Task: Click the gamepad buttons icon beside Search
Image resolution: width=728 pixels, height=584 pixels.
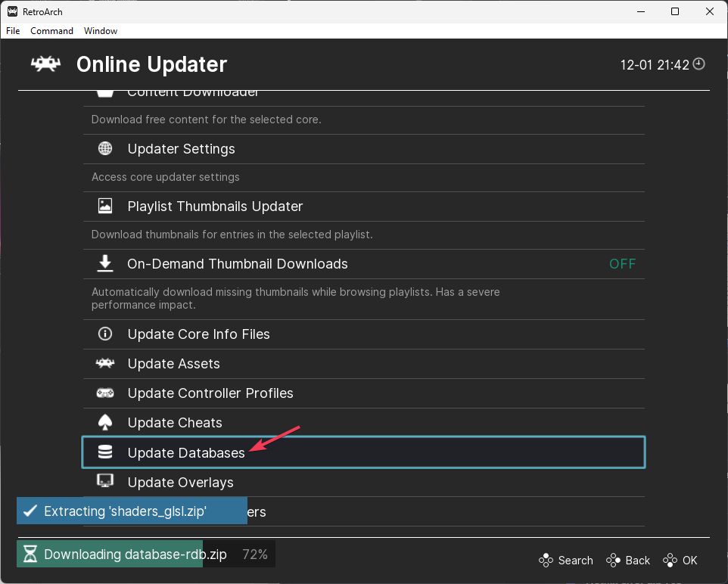Action: [x=546, y=561]
